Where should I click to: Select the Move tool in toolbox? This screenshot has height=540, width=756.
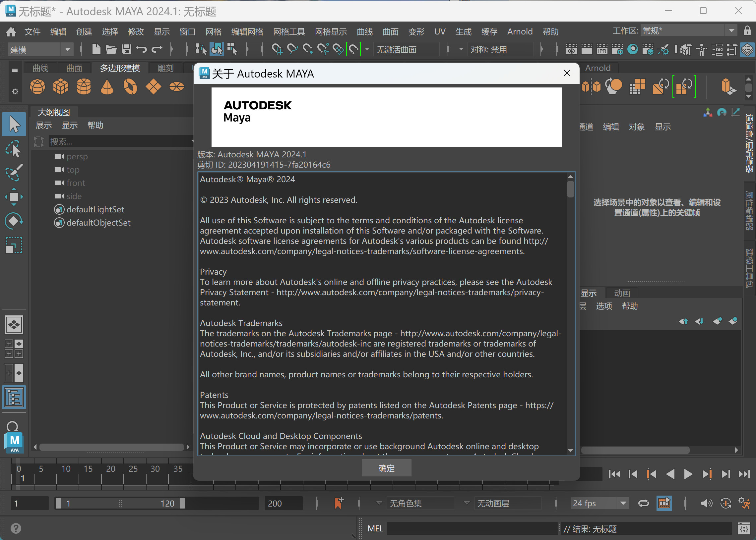(14, 196)
